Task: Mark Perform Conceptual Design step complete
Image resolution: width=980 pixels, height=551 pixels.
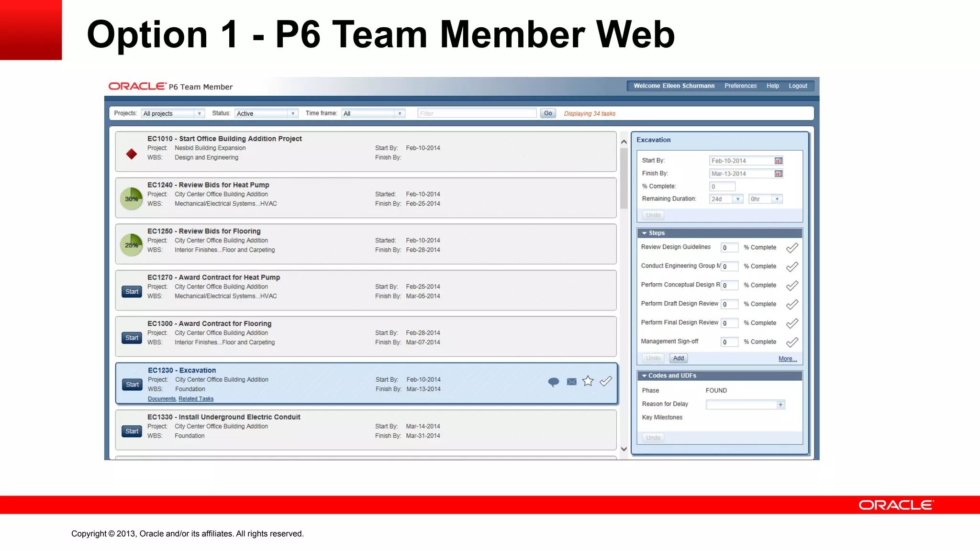Action: pos(792,286)
